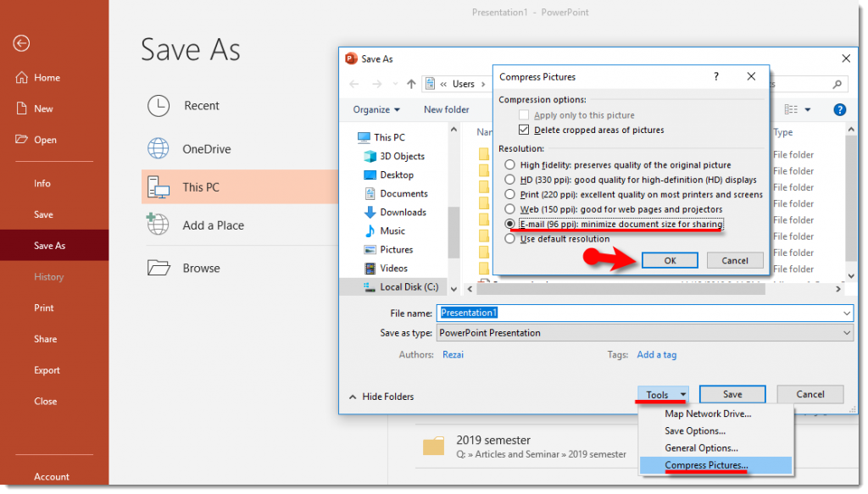The image size is (868, 494).
Task: Open the Home tab in backstage view
Action: pos(41,77)
